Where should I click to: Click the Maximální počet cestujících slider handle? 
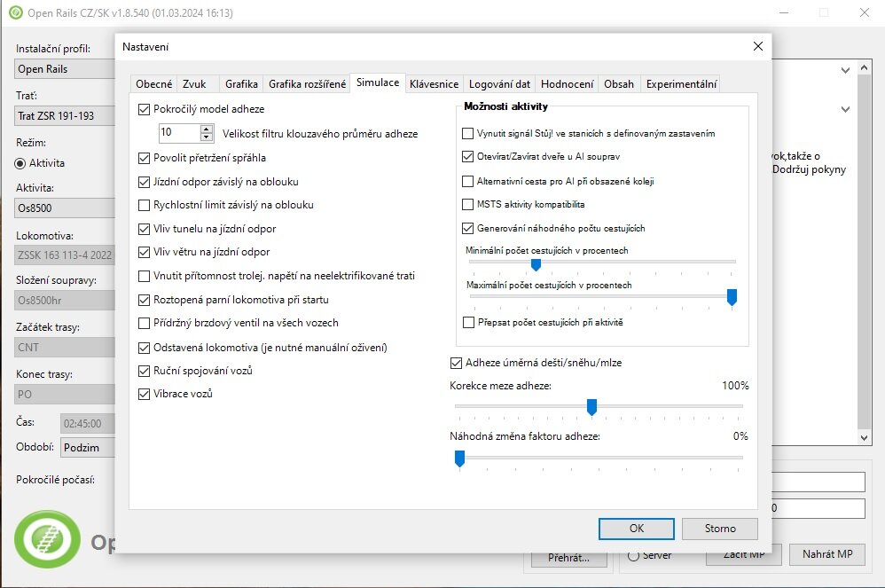(732, 297)
